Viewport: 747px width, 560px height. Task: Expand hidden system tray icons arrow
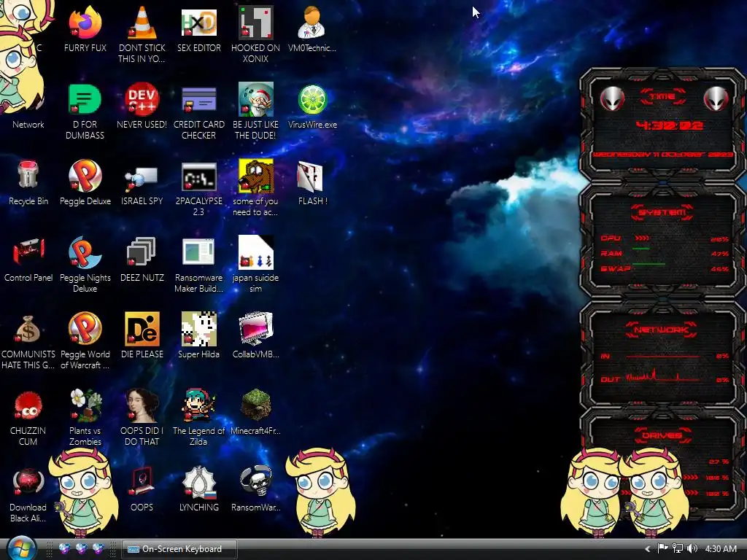click(648, 549)
